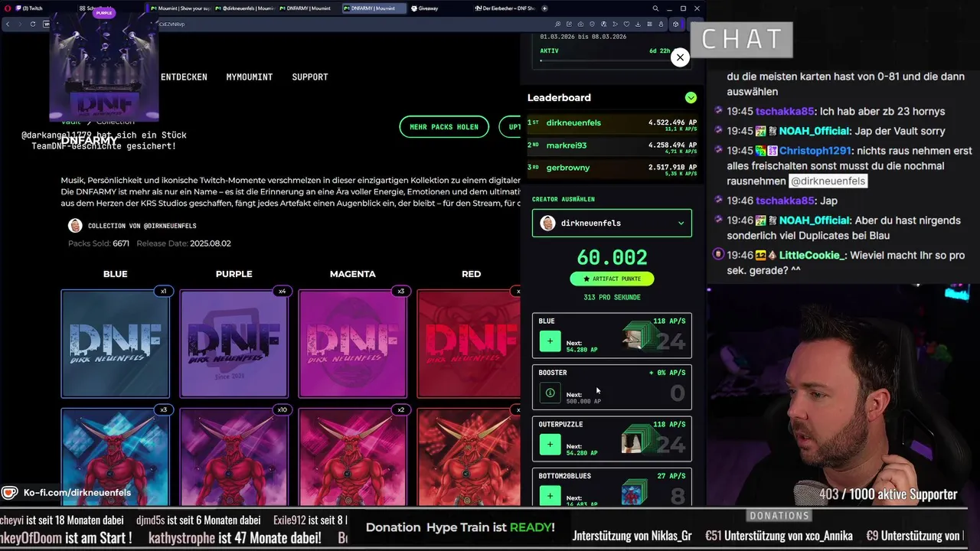Click the @dirkneuenfels mention in chat
The image size is (980, 551).
[828, 181]
